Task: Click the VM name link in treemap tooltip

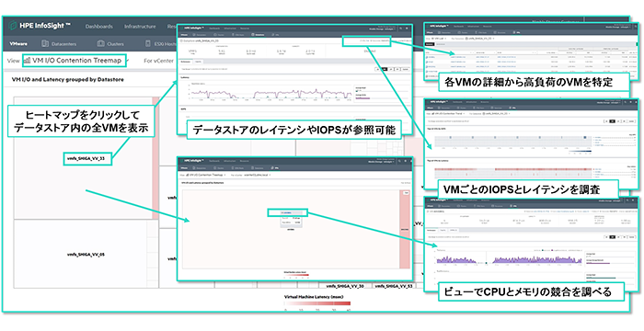Action: [287, 212]
